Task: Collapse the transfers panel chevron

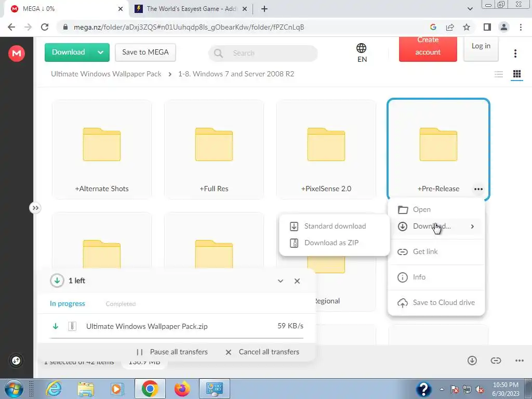Action: [x=281, y=281]
